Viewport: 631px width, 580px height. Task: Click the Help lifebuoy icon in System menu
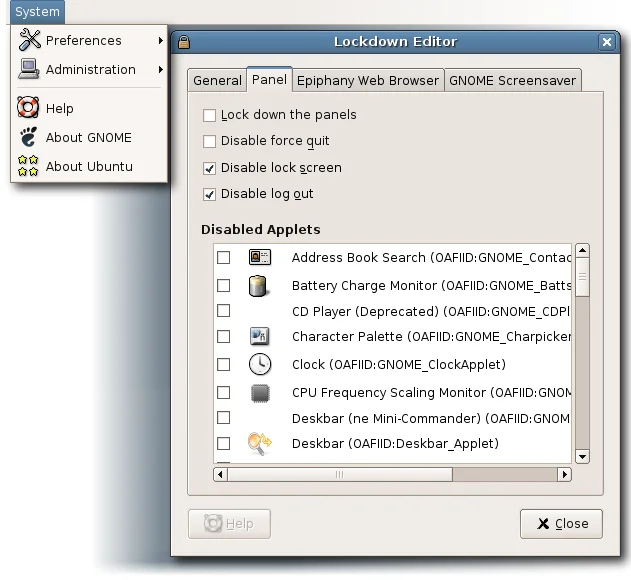(x=28, y=107)
